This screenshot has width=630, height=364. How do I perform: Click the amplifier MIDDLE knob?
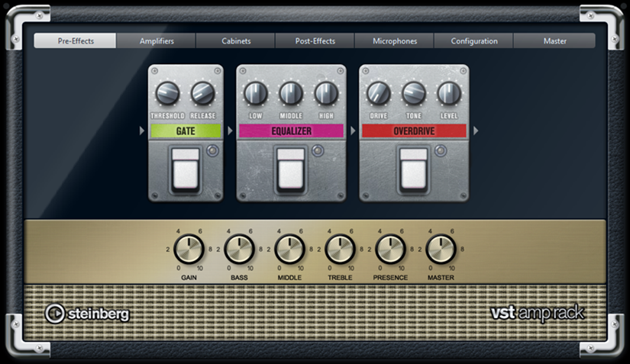click(x=289, y=249)
